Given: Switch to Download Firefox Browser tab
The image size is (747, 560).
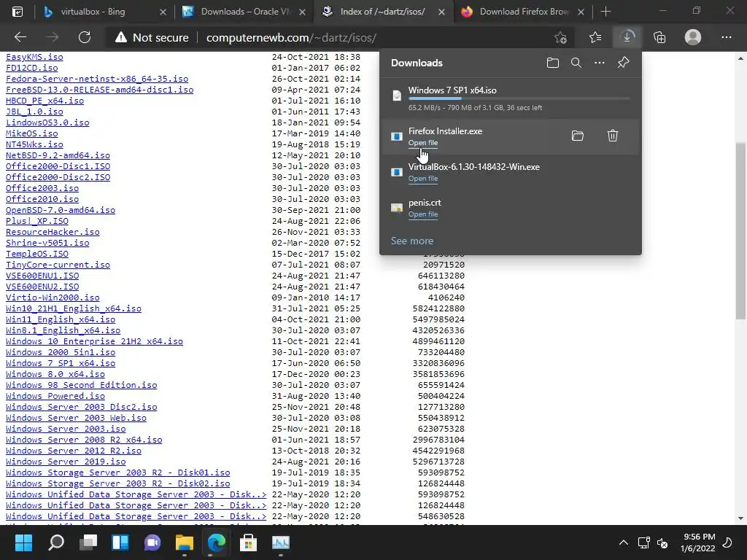Looking at the screenshot, I should point(524,12).
